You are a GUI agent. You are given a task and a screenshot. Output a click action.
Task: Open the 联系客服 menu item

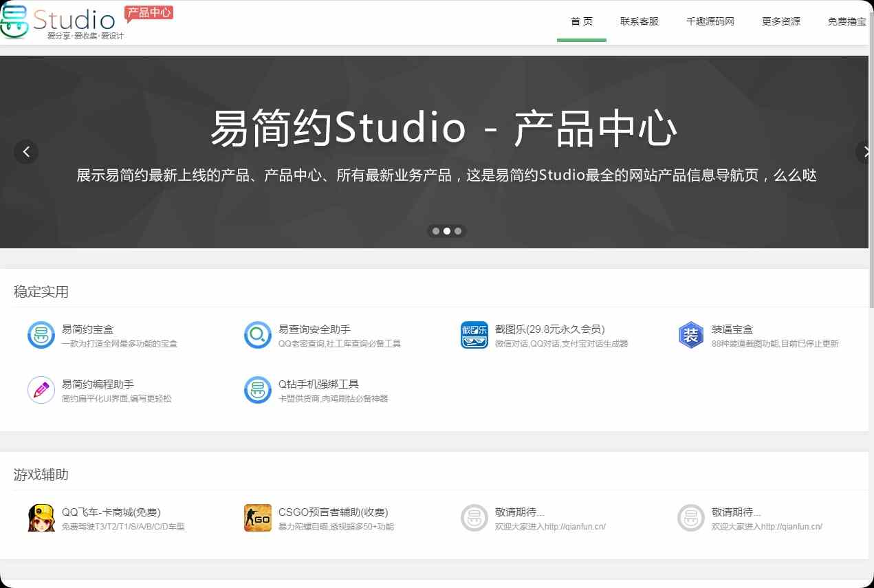pos(639,21)
